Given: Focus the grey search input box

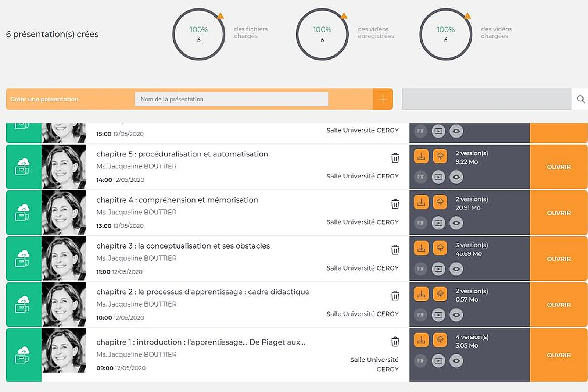Looking at the screenshot, I should click(487, 99).
